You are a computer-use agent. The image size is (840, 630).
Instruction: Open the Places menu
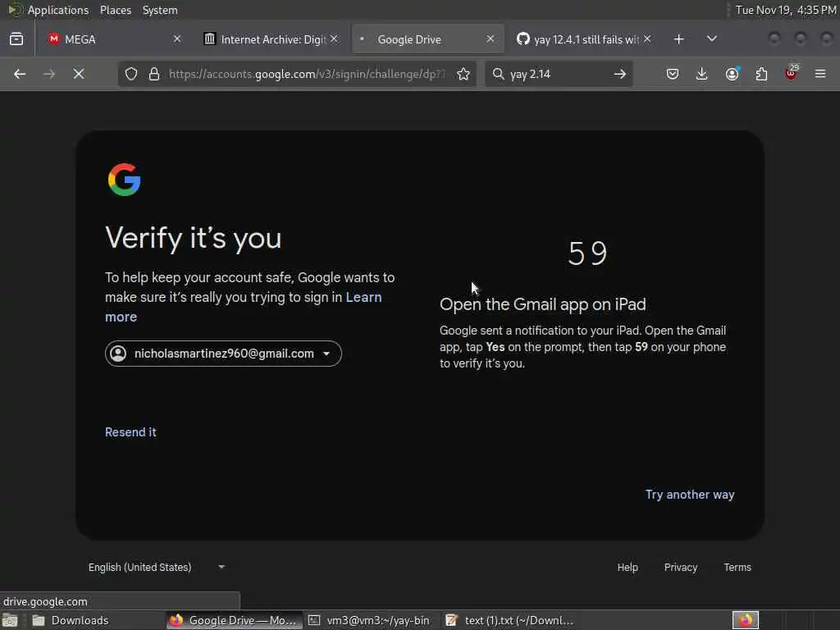click(x=116, y=10)
